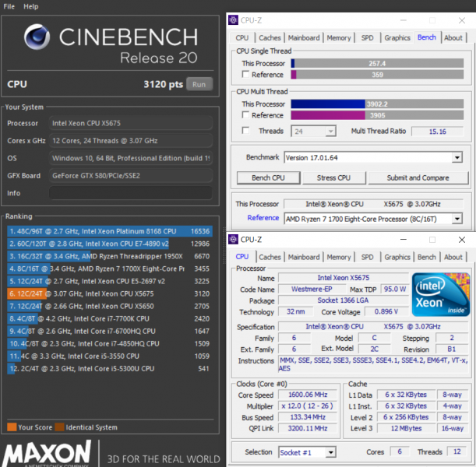Open the Socket #1 selection dropdown

[330, 452]
